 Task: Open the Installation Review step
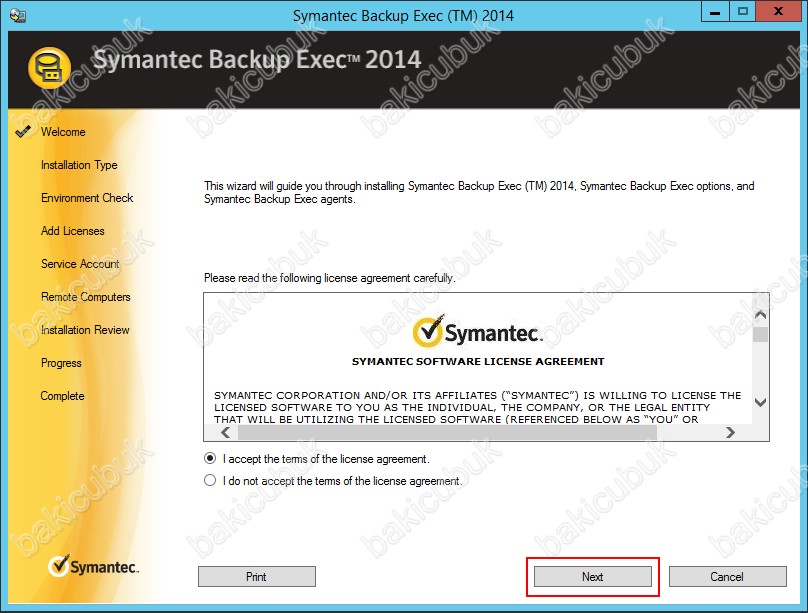pos(85,330)
